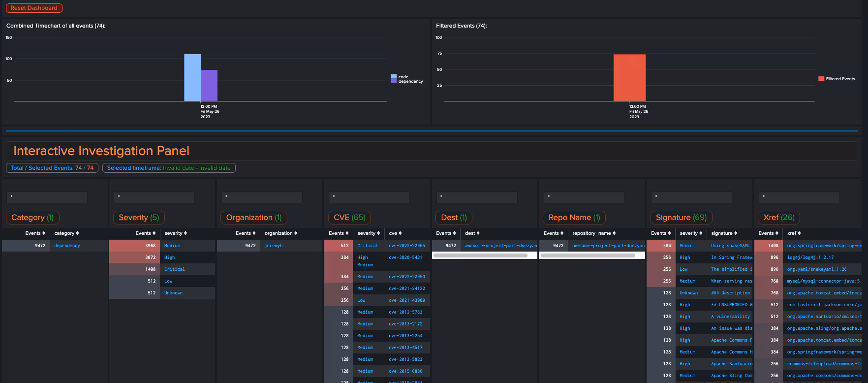Click the CVE filter text input
This screenshot has height=383, width=868.
pyautogui.click(x=369, y=197)
